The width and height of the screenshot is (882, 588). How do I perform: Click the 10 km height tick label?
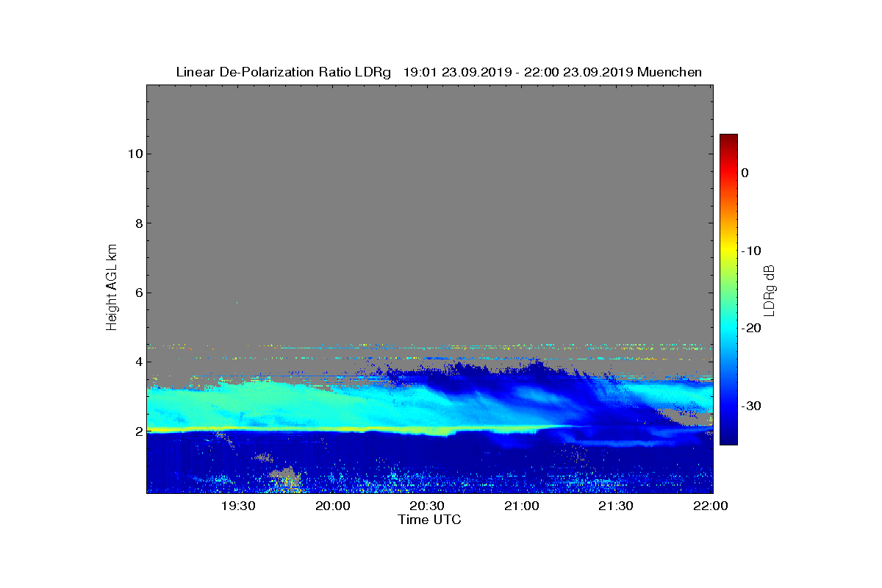[x=135, y=154]
